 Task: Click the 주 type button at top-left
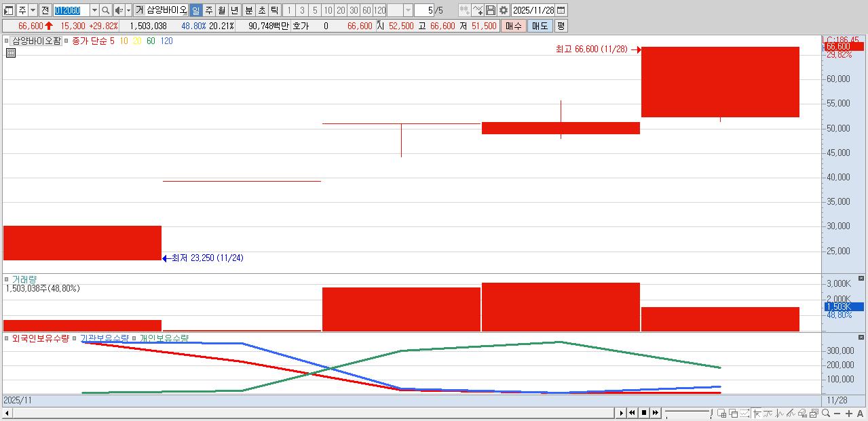point(22,10)
